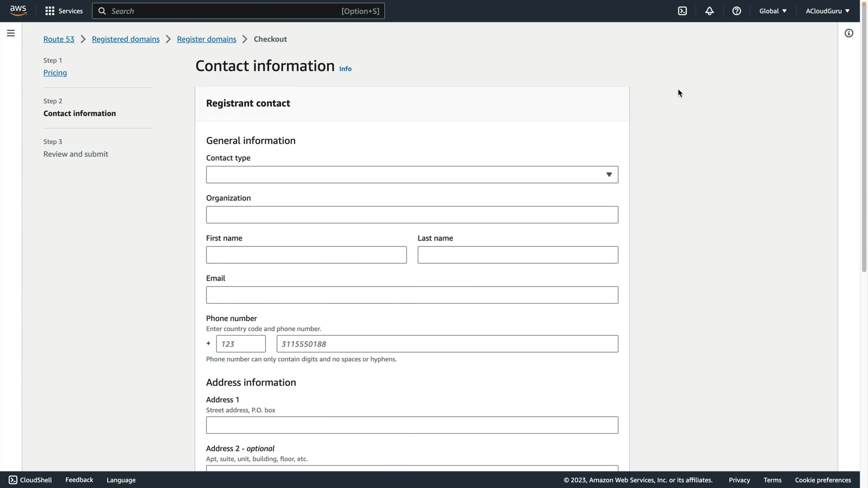This screenshot has height=488, width=868.
Task: Navigate to Route 53 breadcrumb
Action: click(x=59, y=39)
